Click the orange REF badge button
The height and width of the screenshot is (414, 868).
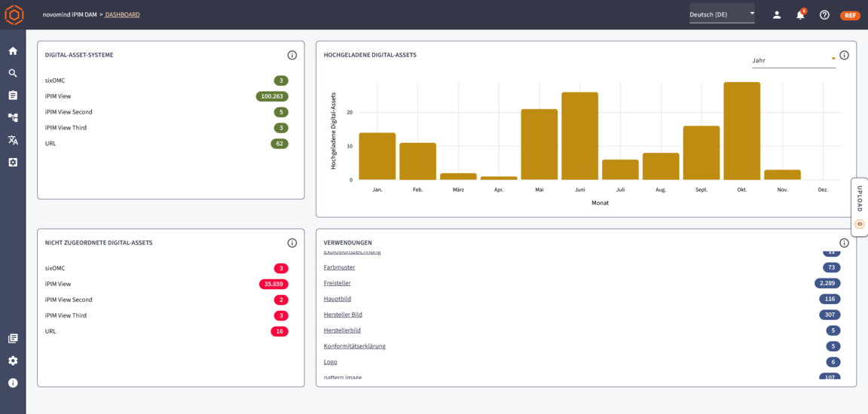[x=850, y=15]
